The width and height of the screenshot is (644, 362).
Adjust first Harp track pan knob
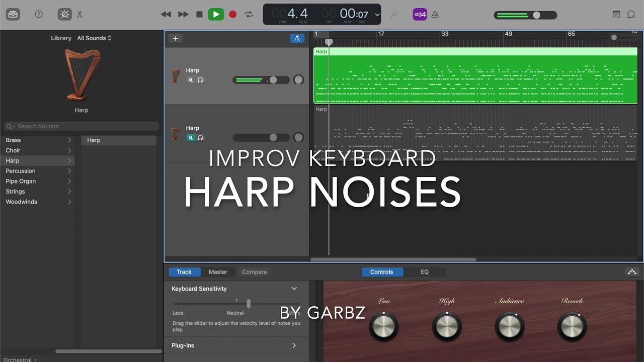pyautogui.click(x=298, y=80)
